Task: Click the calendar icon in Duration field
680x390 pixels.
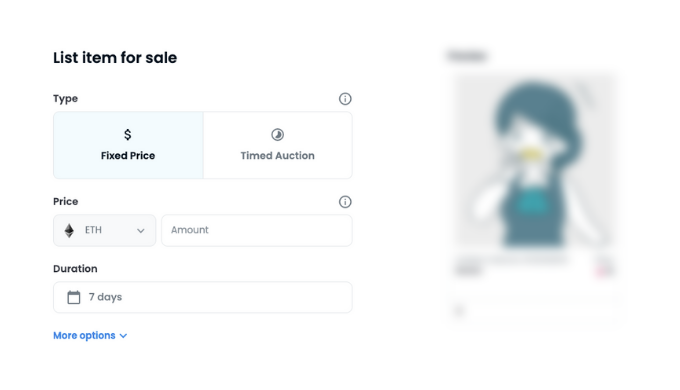Action: pyautogui.click(x=74, y=297)
